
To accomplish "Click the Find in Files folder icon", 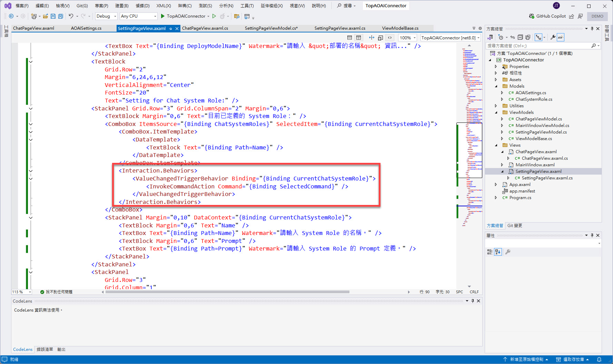I will [x=237, y=16].
